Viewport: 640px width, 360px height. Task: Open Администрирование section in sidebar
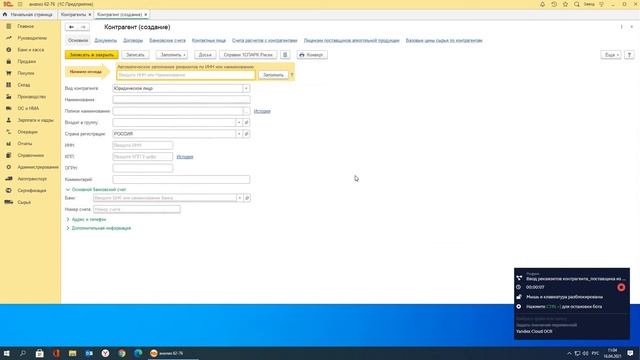point(38,167)
